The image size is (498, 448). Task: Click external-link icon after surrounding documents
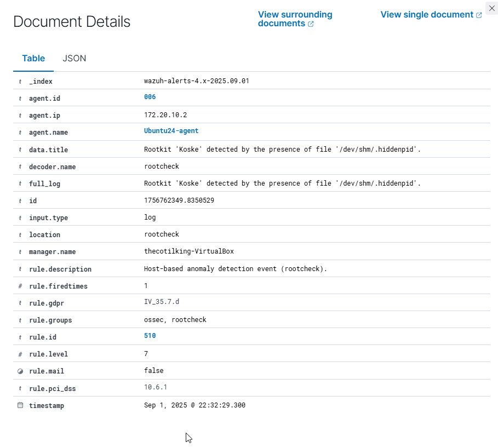[311, 24]
